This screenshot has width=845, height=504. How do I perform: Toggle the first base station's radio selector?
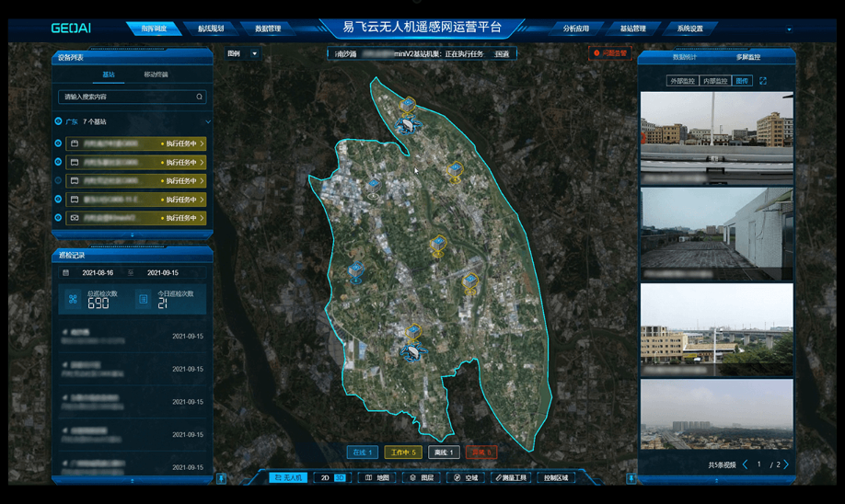coord(59,143)
